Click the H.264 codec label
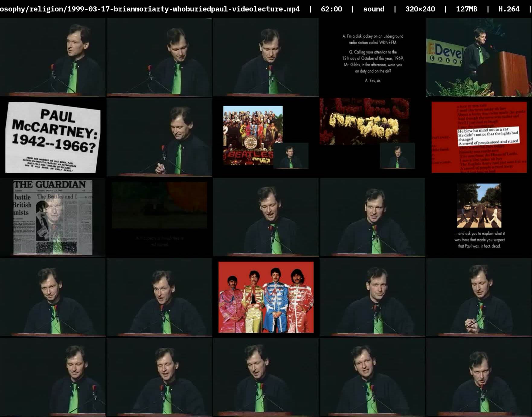 [x=509, y=9]
